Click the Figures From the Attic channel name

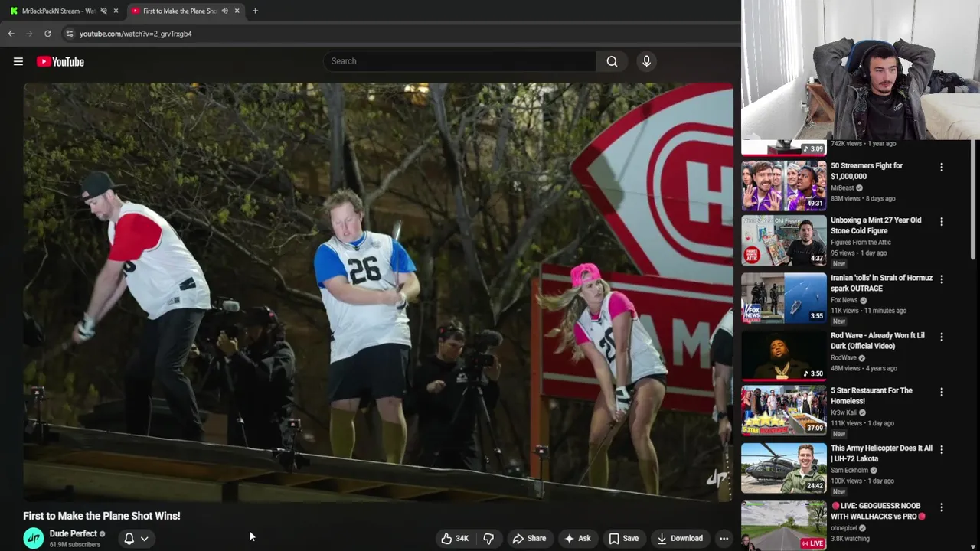point(861,243)
